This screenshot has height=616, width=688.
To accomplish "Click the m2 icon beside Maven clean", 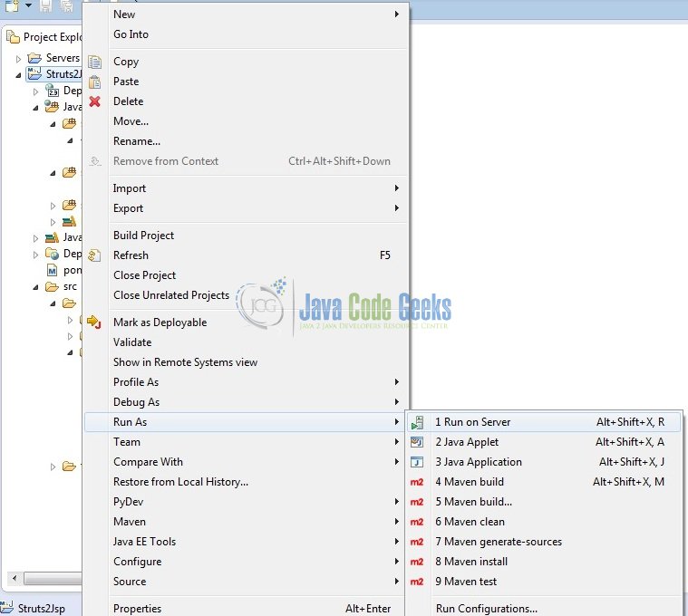I will (417, 522).
